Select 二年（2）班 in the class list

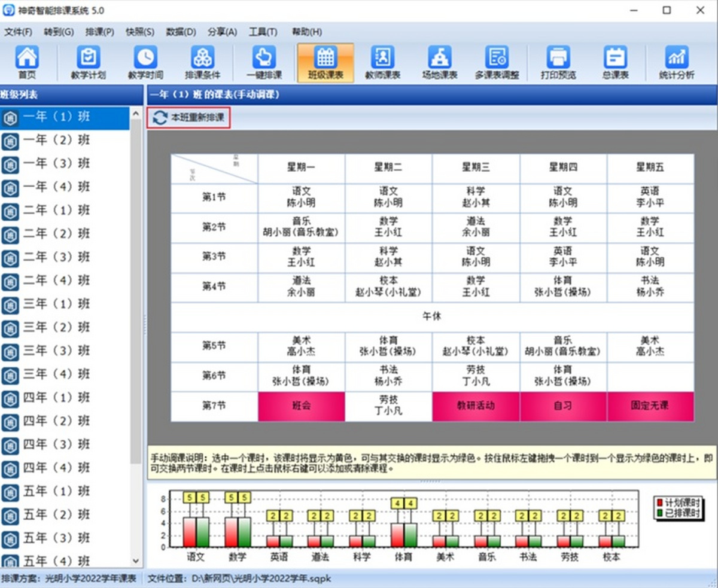65,234
